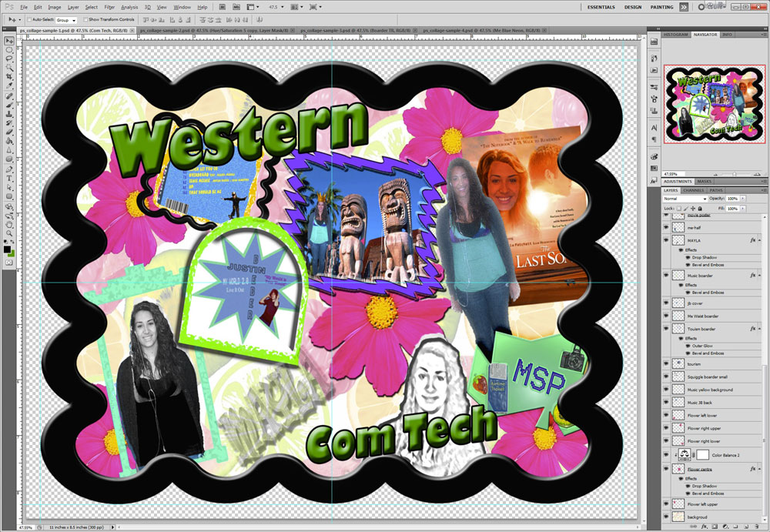Launch Bridge from the application bar

[x=223, y=7]
